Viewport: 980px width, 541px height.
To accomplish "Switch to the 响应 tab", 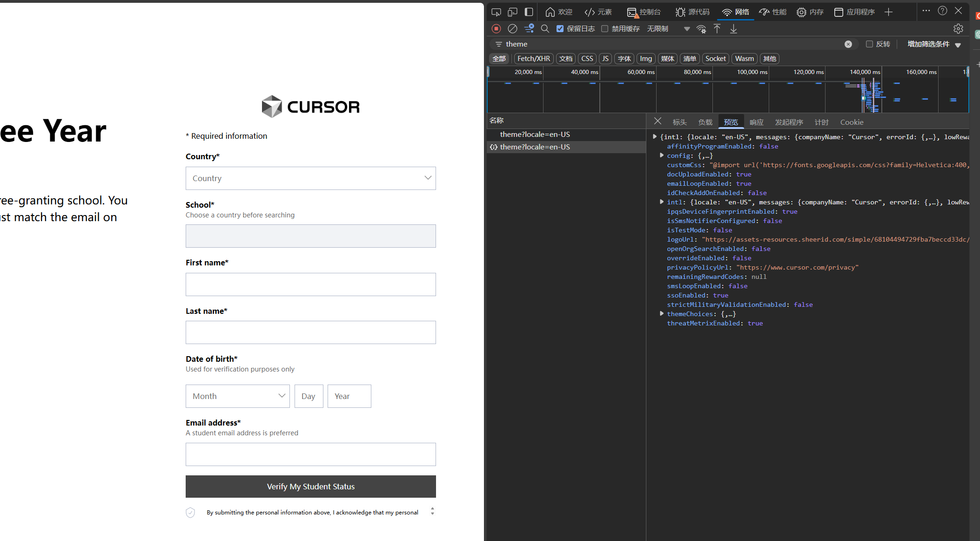I will (756, 122).
